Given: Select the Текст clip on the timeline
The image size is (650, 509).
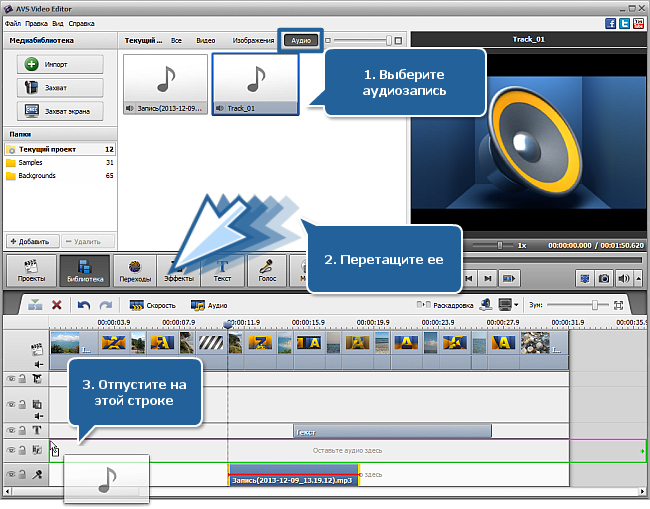Looking at the screenshot, I should [392, 431].
